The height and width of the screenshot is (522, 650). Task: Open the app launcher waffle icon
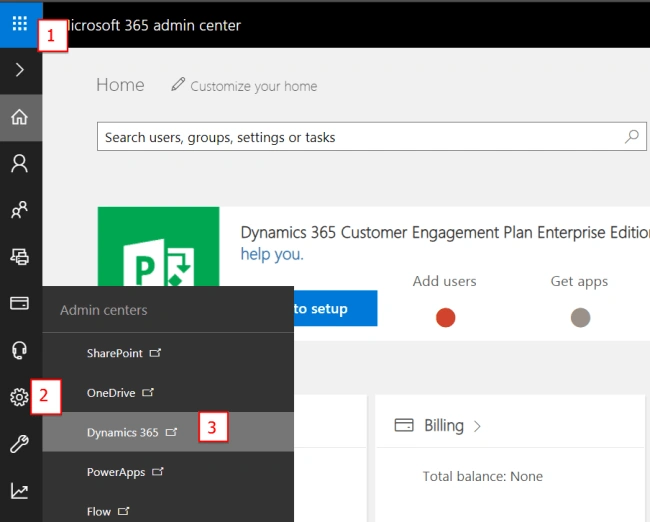coord(19,24)
